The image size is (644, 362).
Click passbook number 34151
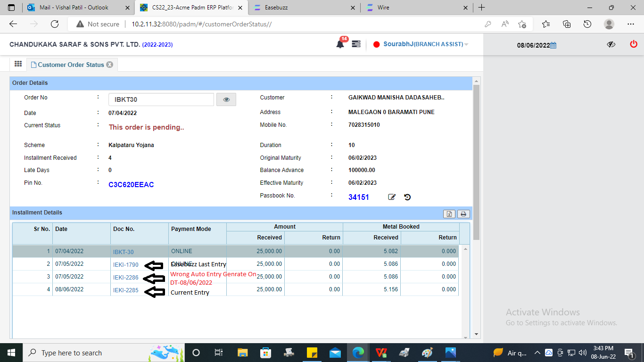tap(359, 197)
